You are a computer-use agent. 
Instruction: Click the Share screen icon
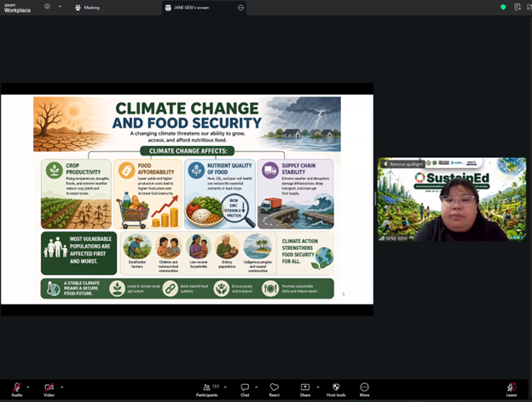point(305,387)
